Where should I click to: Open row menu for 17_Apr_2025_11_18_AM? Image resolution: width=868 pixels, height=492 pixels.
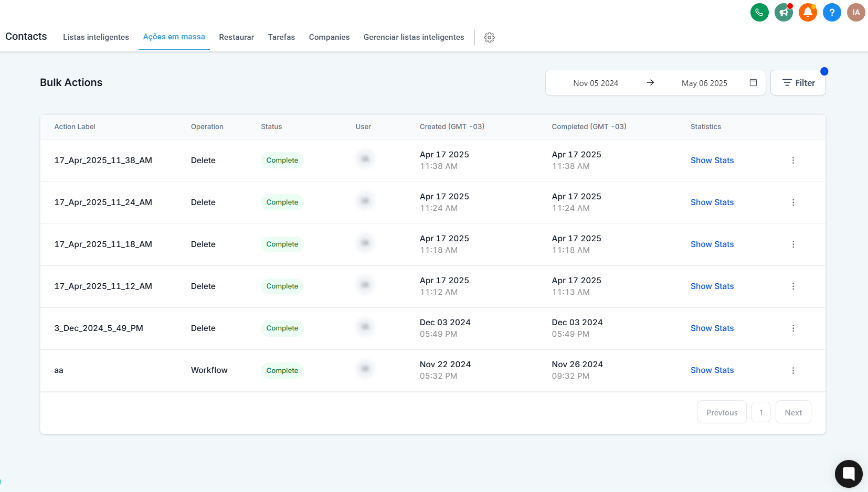(x=793, y=244)
